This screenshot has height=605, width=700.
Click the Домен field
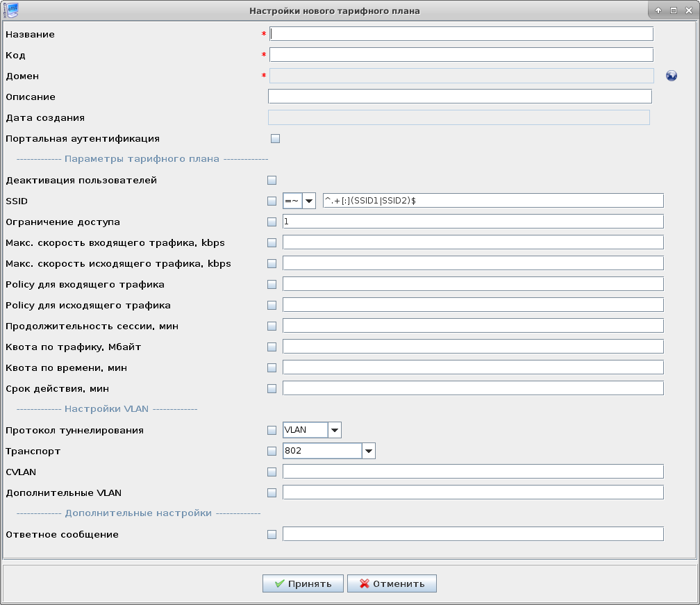pos(462,76)
